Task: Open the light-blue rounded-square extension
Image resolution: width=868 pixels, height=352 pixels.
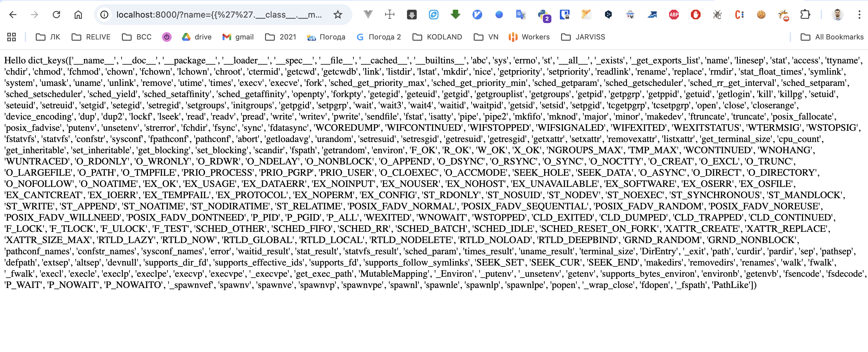Action: tap(434, 15)
